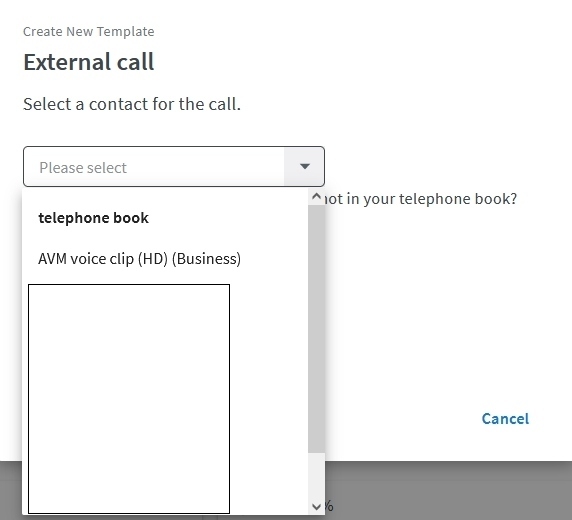Click empty dialog space directly above Cancel
Viewport: 572px width, 520px height.
505,347
